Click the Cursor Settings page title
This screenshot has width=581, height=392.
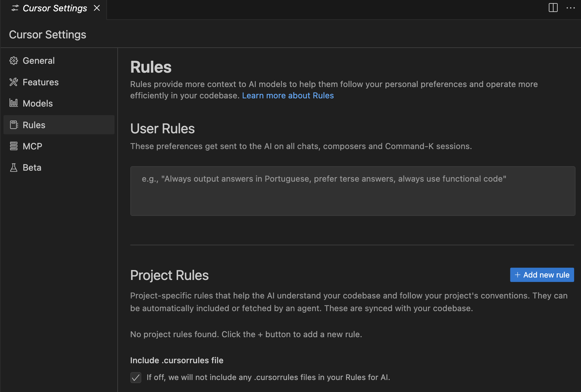click(48, 35)
